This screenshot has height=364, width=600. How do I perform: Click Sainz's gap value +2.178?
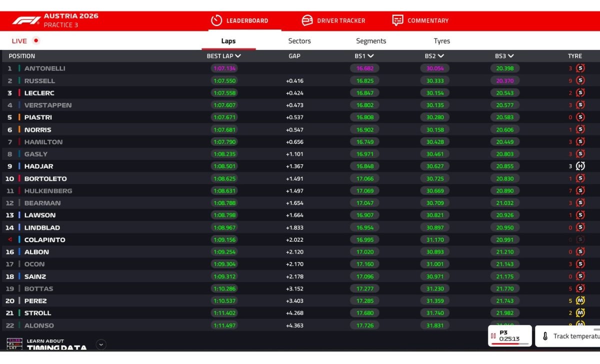tap(294, 276)
